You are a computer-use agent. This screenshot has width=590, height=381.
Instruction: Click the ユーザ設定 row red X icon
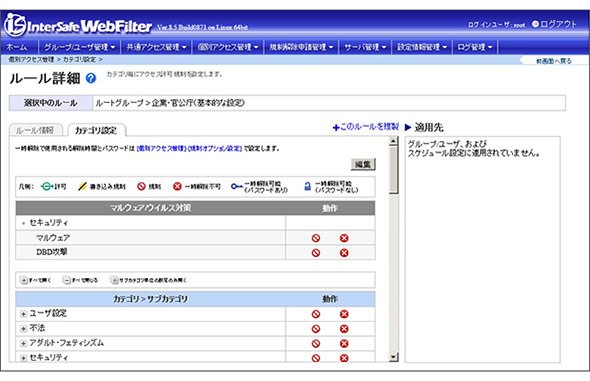click(344, 314)
